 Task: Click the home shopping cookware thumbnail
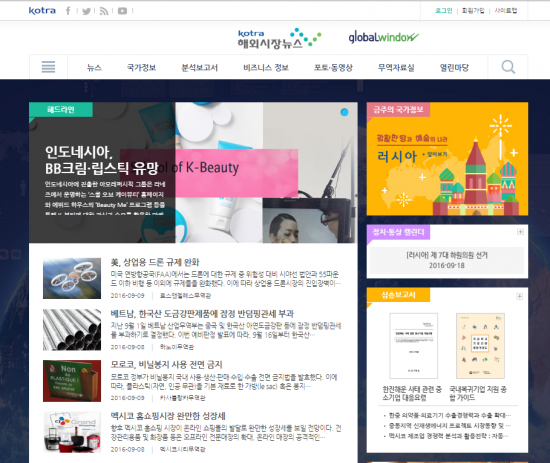[72, 432]
